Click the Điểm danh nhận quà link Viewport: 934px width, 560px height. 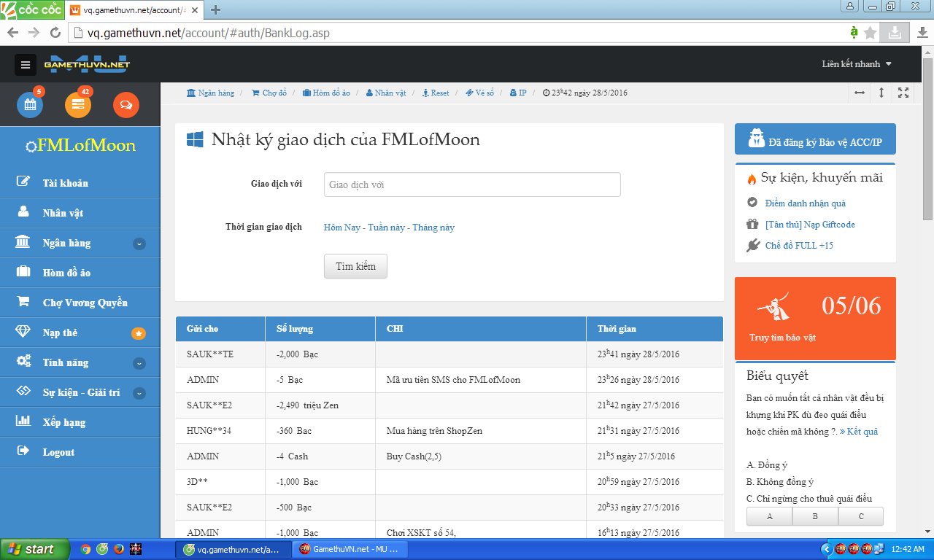point(805,203)
